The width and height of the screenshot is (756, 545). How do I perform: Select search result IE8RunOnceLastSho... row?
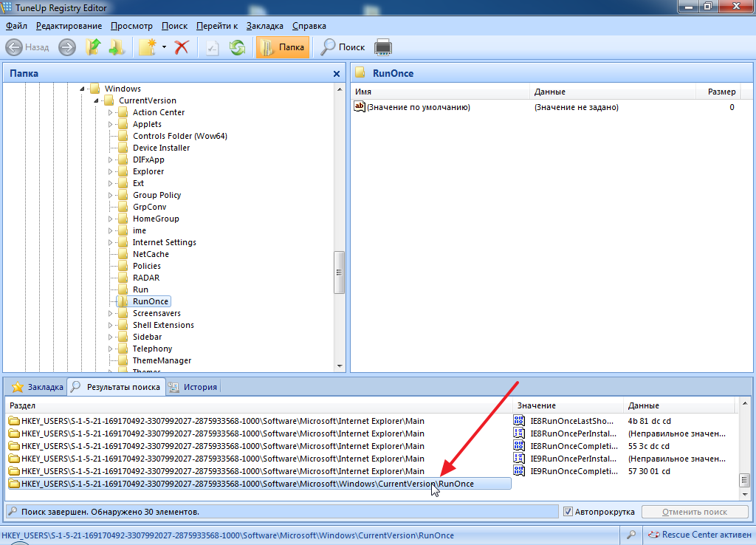(371, 421)
